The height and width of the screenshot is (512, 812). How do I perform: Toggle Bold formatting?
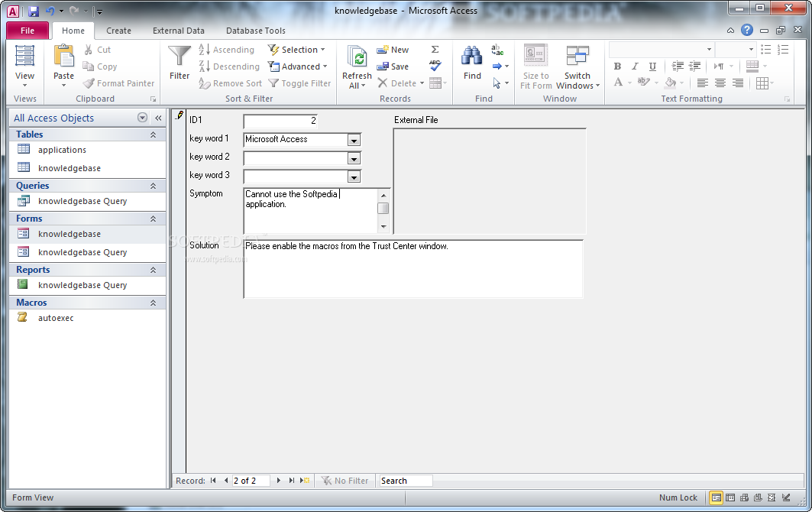click(x=617, y=66)
